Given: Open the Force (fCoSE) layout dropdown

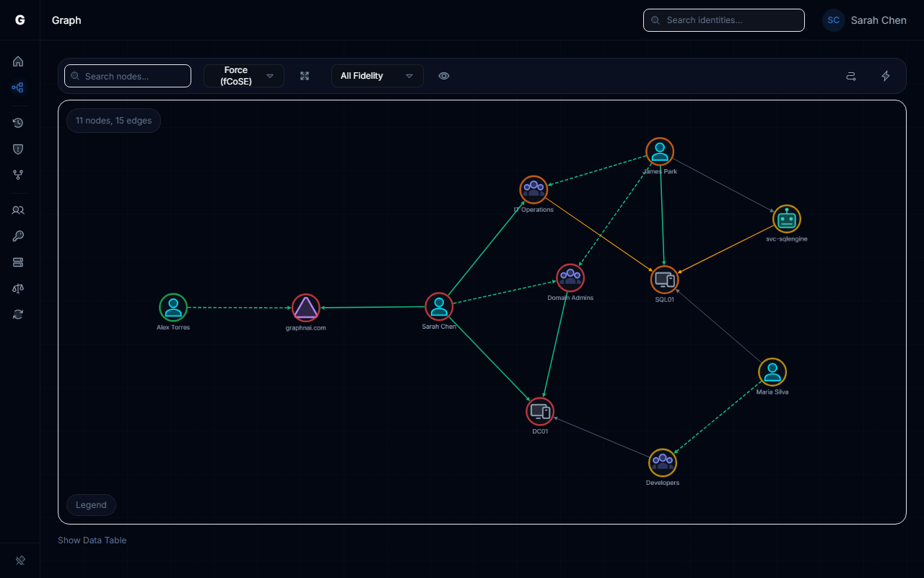Looking at the screenshot, I should 243,76.
